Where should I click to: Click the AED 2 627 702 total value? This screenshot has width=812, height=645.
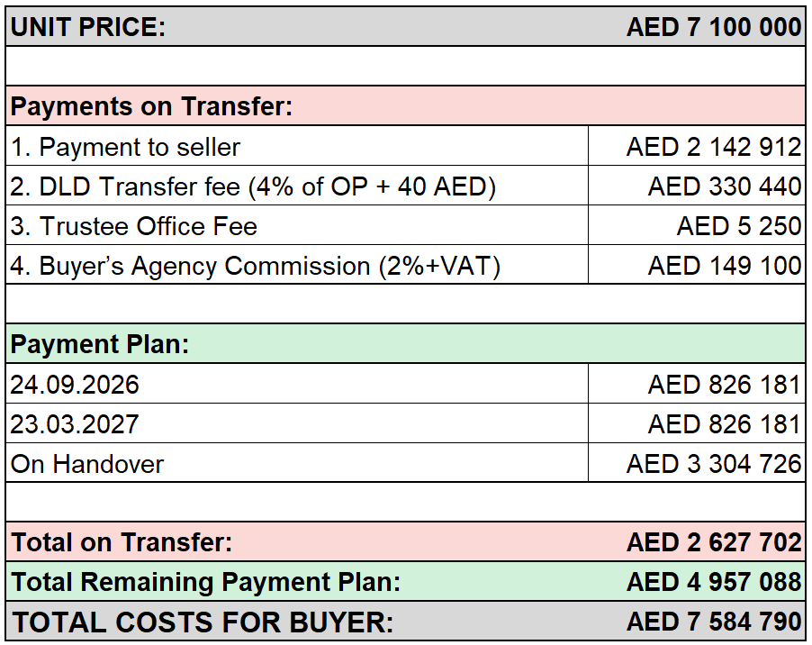click(x=714, y=542)
